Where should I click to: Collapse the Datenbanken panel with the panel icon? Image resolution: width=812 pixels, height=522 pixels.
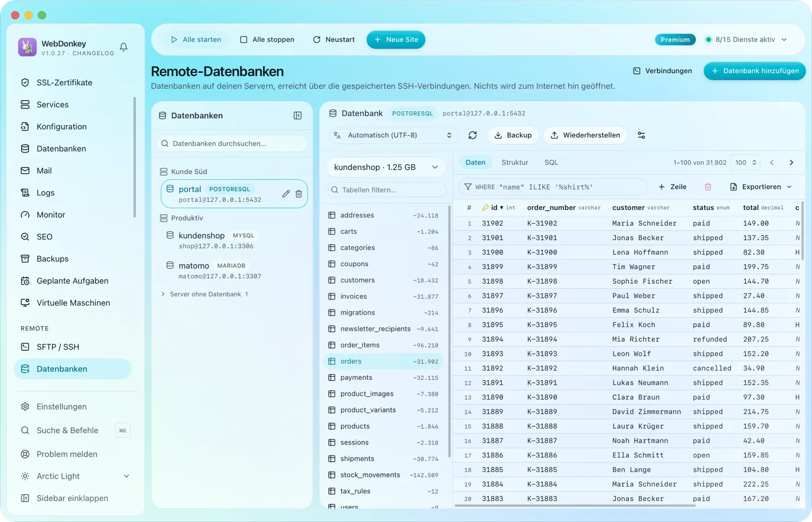[x=298, y=115]
